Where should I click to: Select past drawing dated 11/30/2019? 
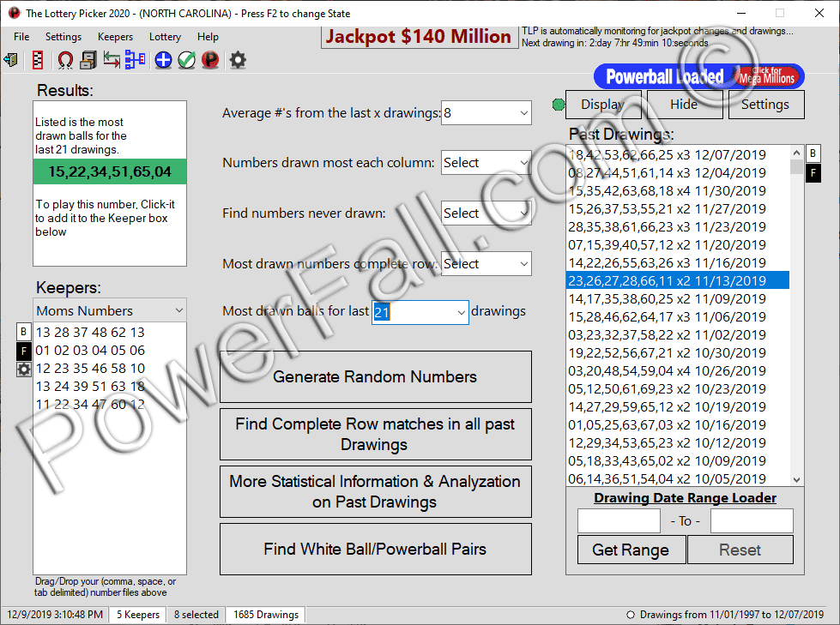[678, 191]
